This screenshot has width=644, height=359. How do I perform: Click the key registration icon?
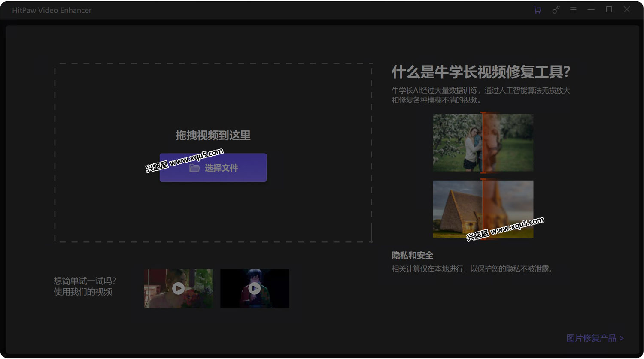point(556,10)
